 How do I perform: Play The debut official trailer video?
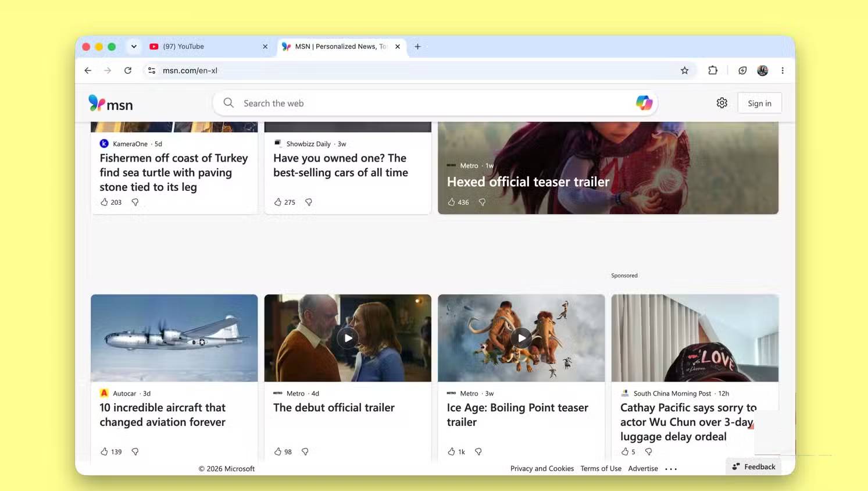click(348, 338)
